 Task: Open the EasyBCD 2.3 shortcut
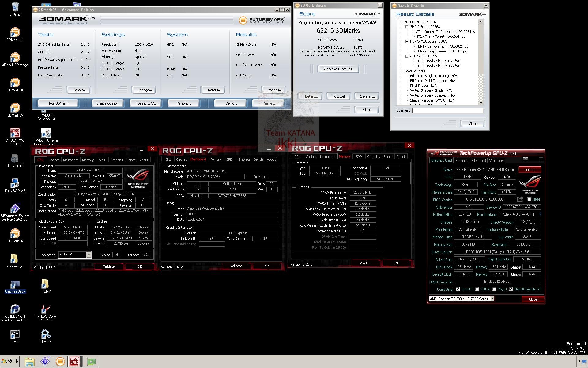(15, 186)
